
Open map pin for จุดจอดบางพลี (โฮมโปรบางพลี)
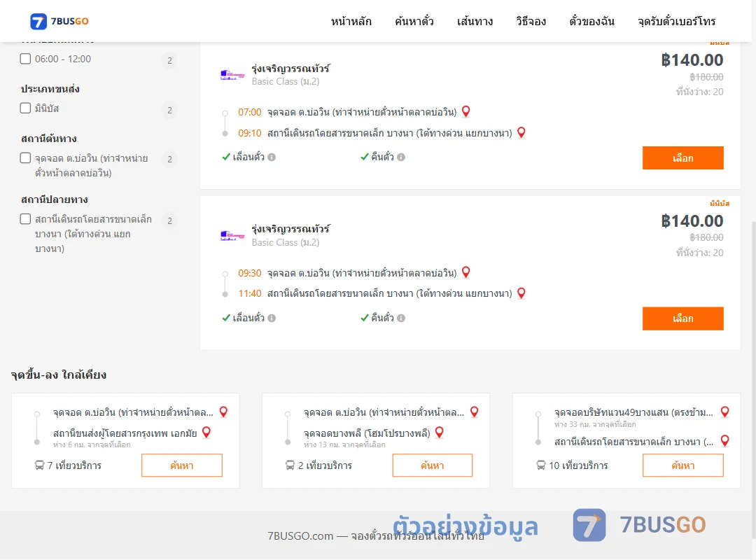pos(439,433)
